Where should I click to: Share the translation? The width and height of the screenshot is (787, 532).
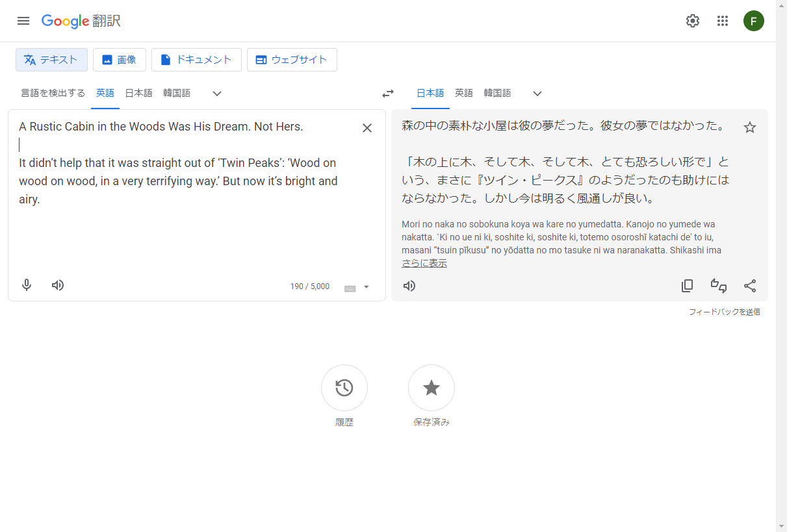750,286
